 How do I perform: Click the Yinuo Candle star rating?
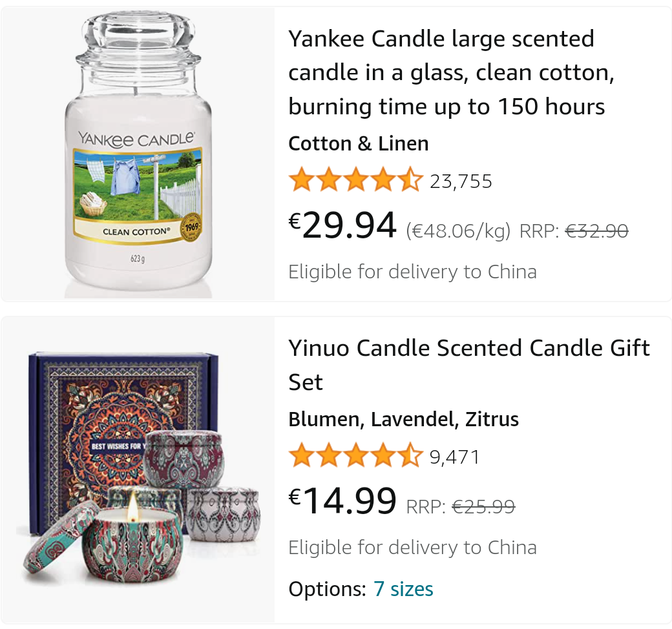(x=355, y=457)
